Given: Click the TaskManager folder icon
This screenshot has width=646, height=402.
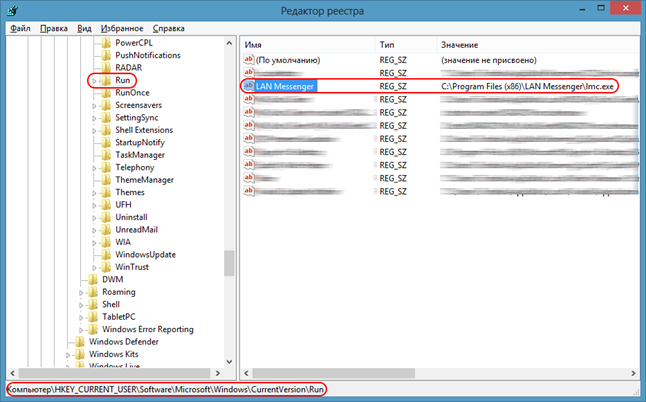Looking at the screenshot, I should point(106,155).
